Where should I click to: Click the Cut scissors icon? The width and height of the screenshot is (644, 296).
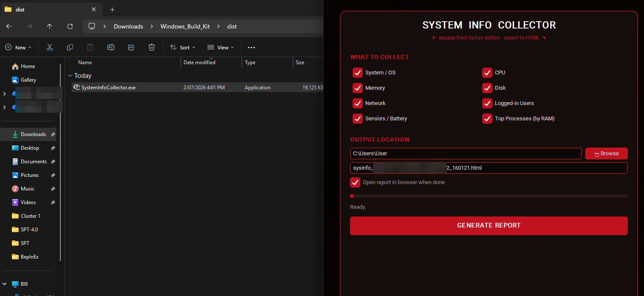50,47
